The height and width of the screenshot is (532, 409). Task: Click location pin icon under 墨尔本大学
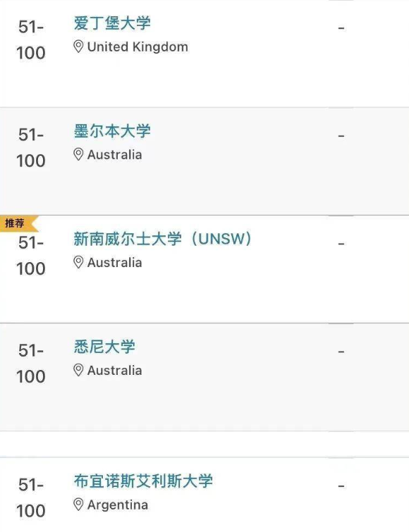pyautogui.click(x=78, y=155)
